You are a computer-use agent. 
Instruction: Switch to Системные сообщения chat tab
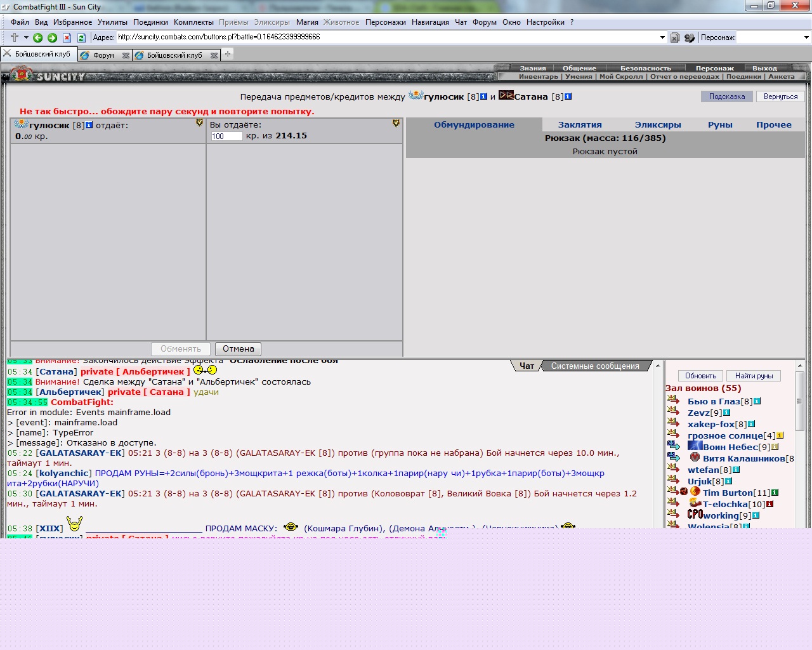[595, 366]
